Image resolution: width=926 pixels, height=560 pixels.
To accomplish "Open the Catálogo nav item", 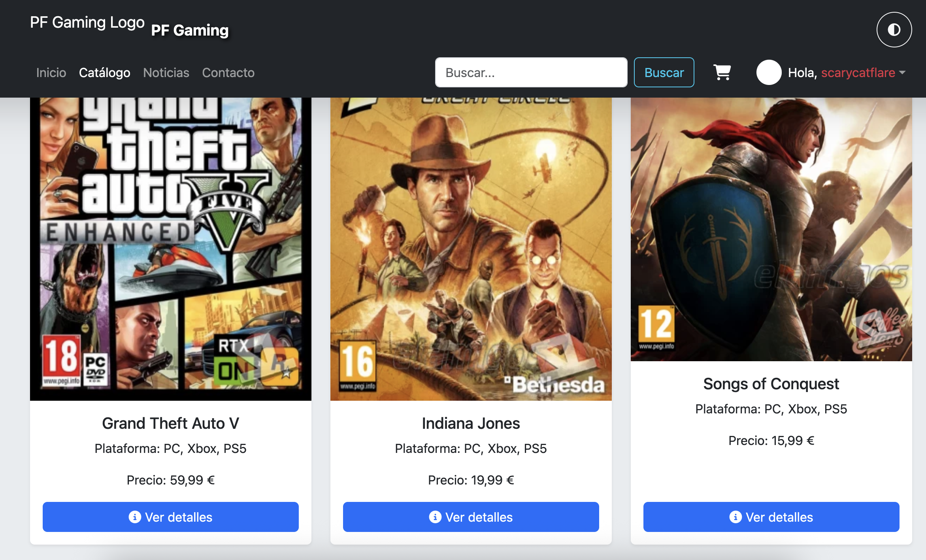I will (104, 73).
